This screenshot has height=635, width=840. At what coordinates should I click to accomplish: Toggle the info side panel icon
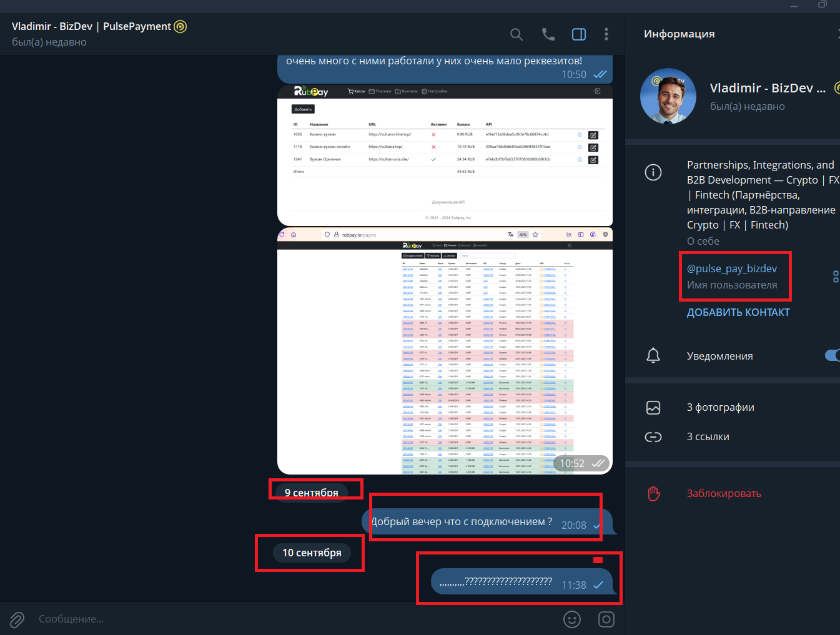point(579,34)
